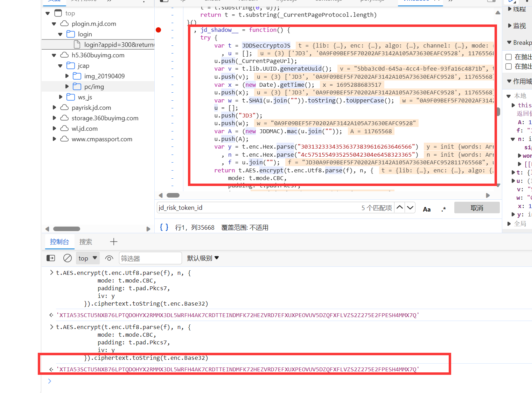Click the pretty-print curly braces icon

[164, 227]
